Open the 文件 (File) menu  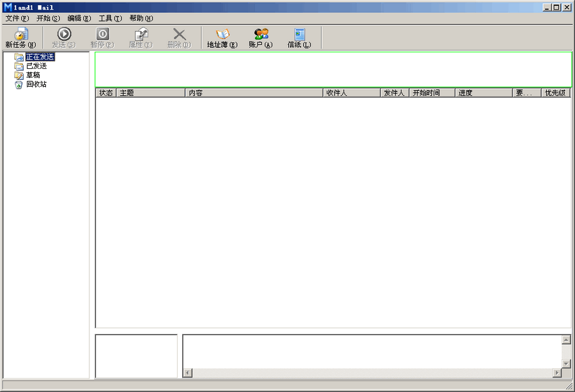coord(17,19)
